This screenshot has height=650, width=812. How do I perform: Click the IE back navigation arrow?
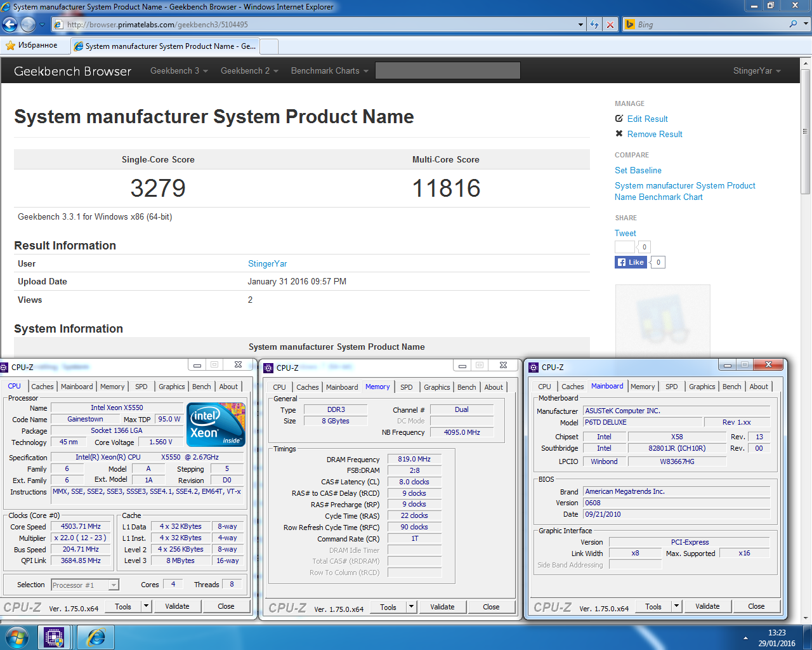click(x=10, y=25)
